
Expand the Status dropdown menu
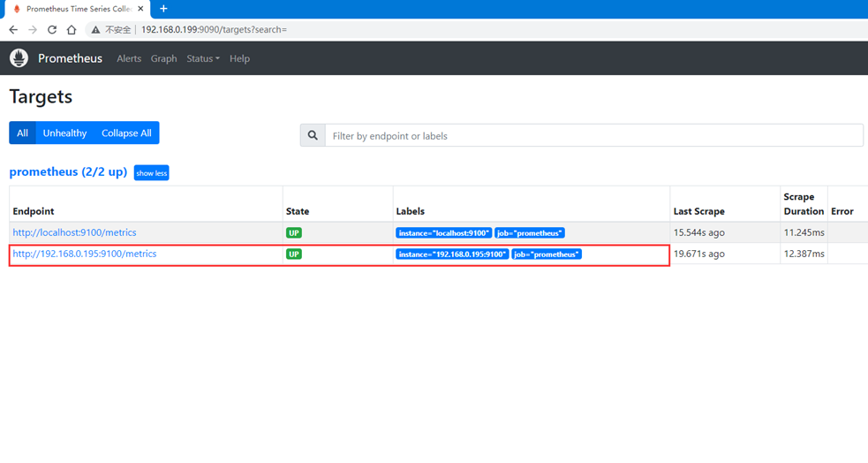(202, 58)
